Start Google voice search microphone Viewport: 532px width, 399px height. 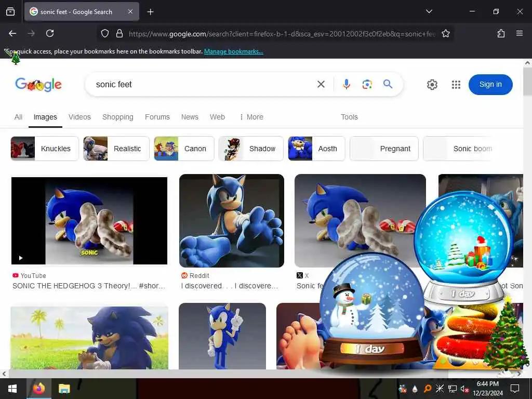pyautogui.click(x=346, y=84)
